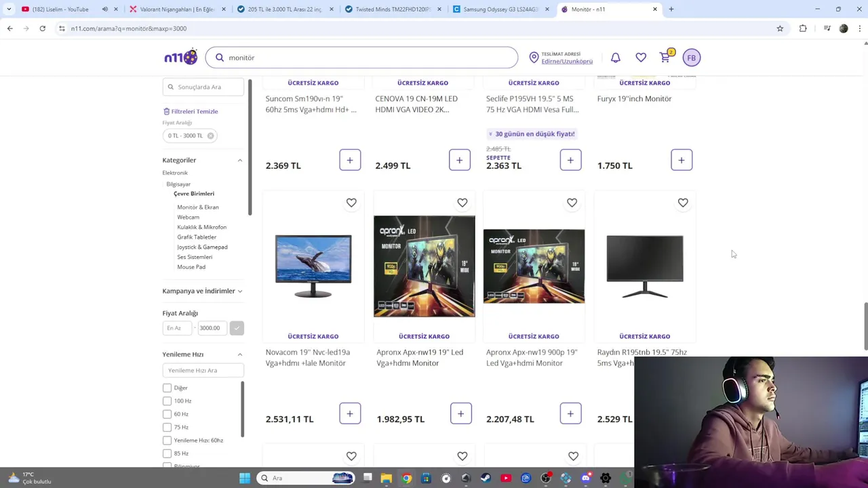Open a new browser tab
The height and width of the screenshot is (488, 868).
tap(671, 9)
